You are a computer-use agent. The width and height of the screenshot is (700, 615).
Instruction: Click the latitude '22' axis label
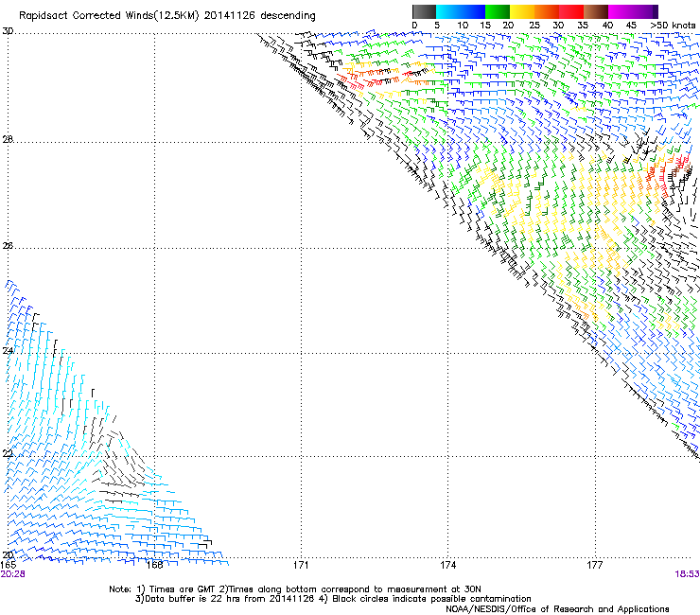[8, 453]
